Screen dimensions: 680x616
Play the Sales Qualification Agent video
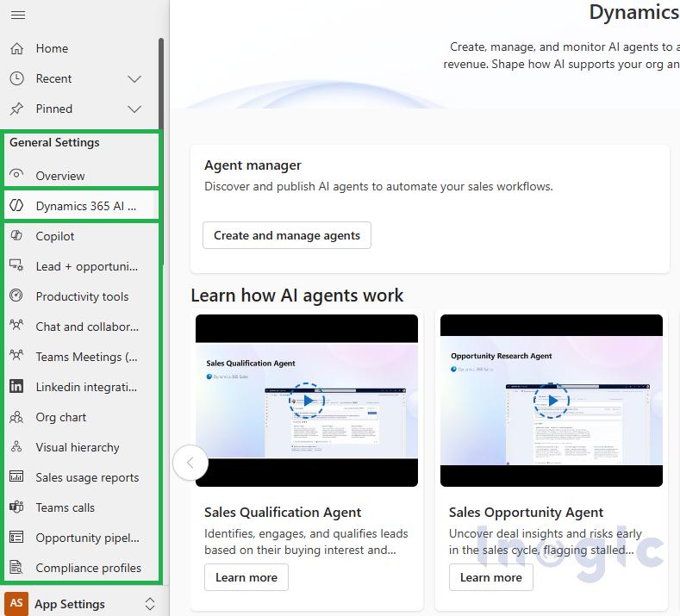tap(307, 400)
